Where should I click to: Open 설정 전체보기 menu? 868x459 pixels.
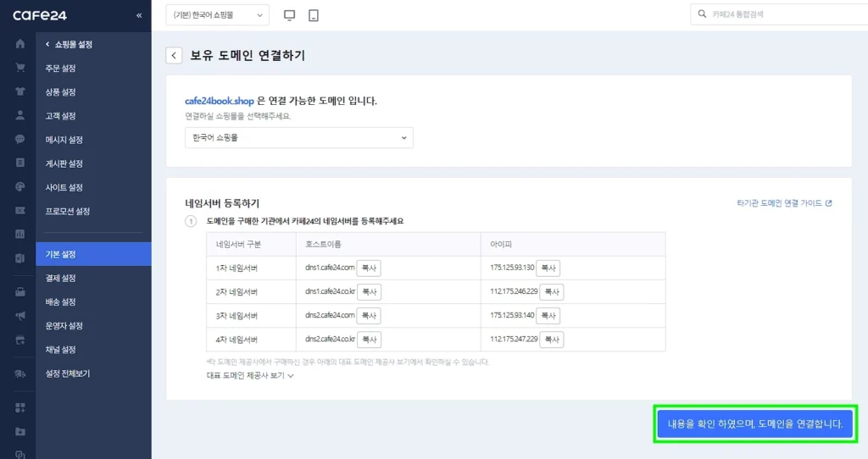pyautogui.click(x=68, y=373)
